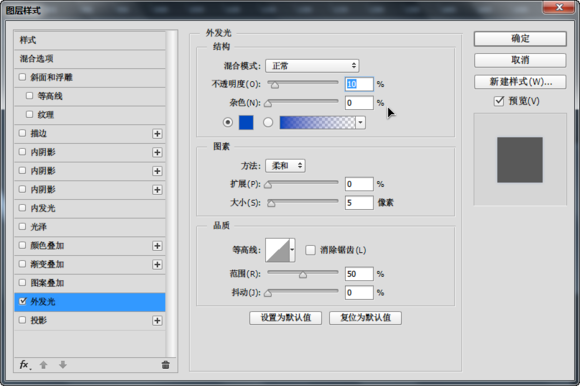
Task: Click plus icon next to 渐变叠加
Action: 157,264
